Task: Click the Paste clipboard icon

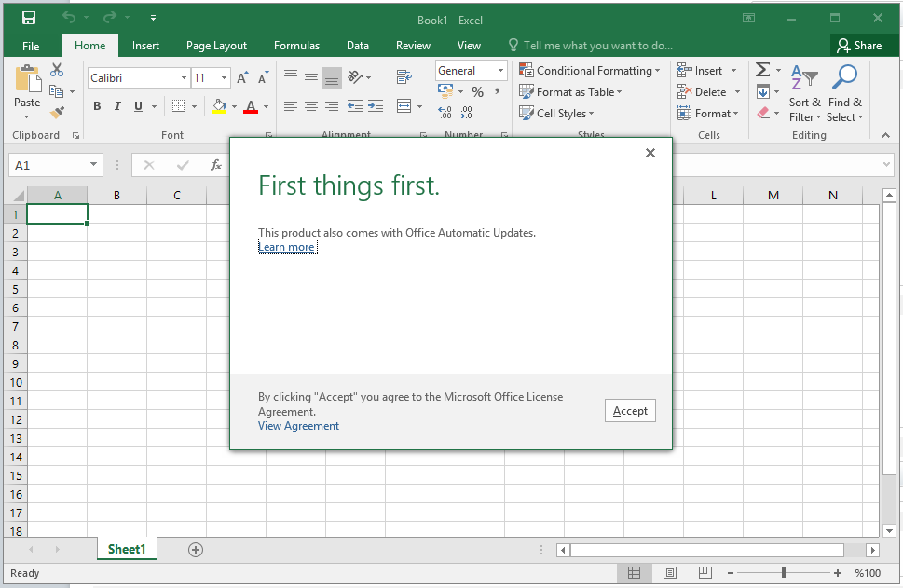Action: coord(27,79)
